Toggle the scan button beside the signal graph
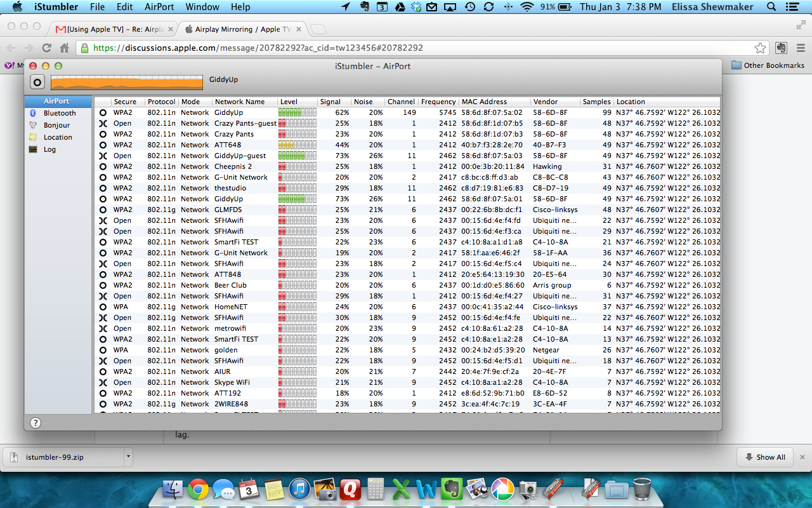The width and height of the screenshot is (812, 508). tap(37, 82)
